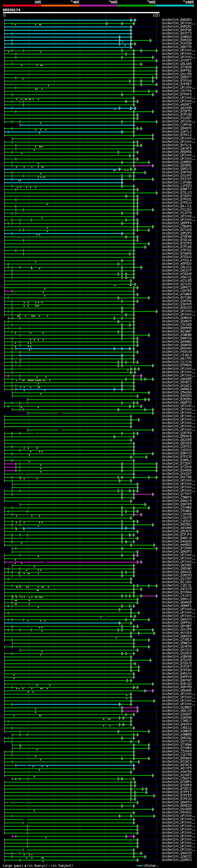197x868 pixels.
Task: Click the green ~80% identity legend segment
Action: (x=137, y=6)
